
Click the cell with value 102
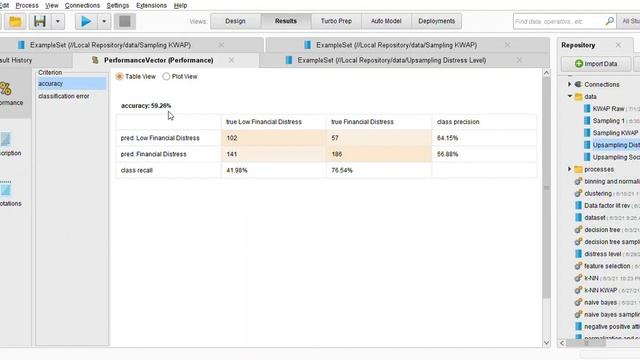(x=273, y=138)
